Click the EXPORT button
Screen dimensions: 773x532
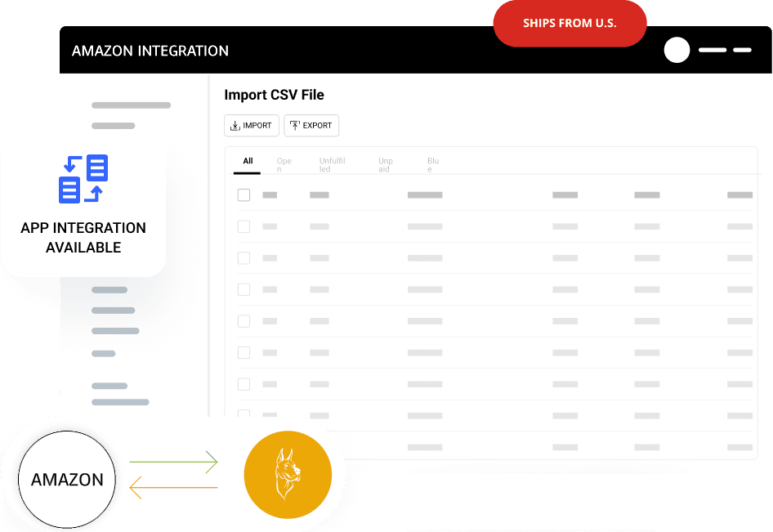coord(311,125)
